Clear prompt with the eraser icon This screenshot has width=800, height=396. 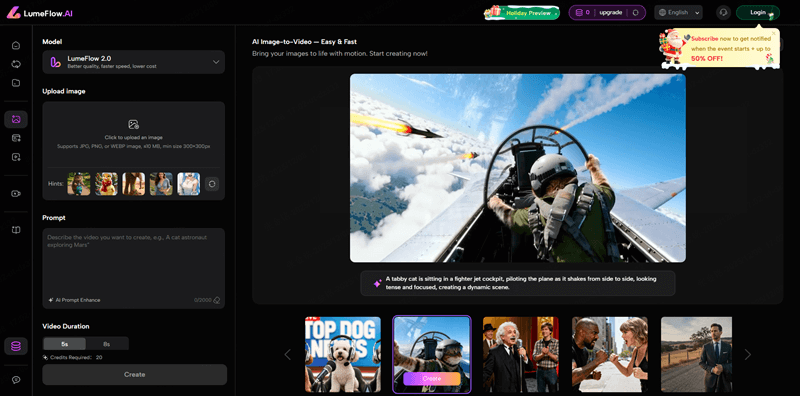(x=217, y=300)
